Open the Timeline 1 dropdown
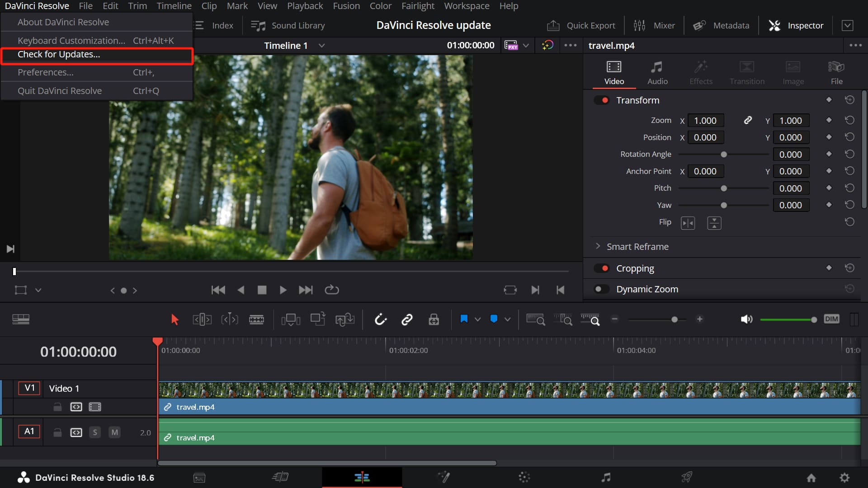The image size is (868, 488). tap(322, 46)
